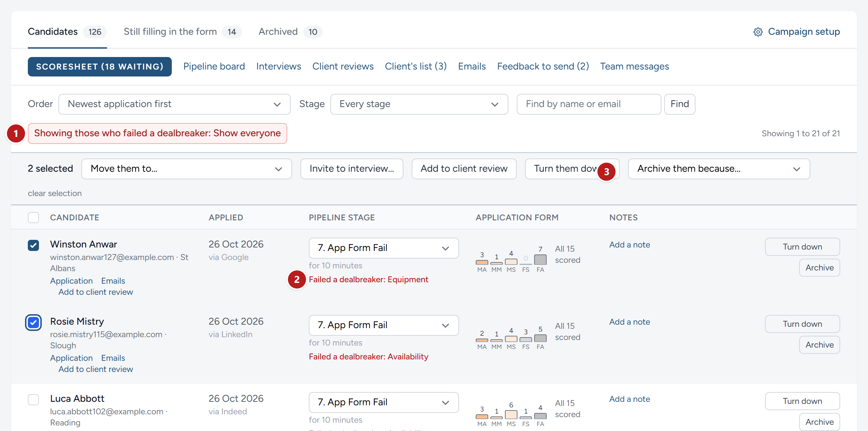Open the Interviews view
868x431 pixels.
click(x=279, y=66)
